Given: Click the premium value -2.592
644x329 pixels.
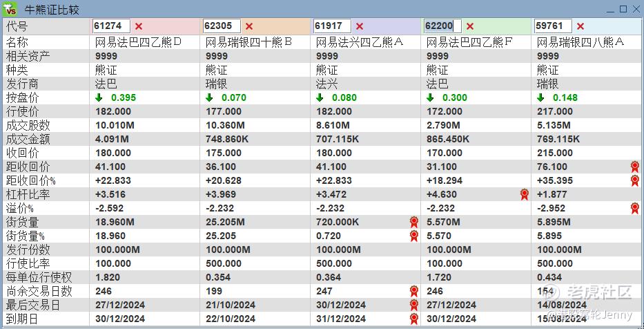Looking at the screenshot, I should pos(109,208).
